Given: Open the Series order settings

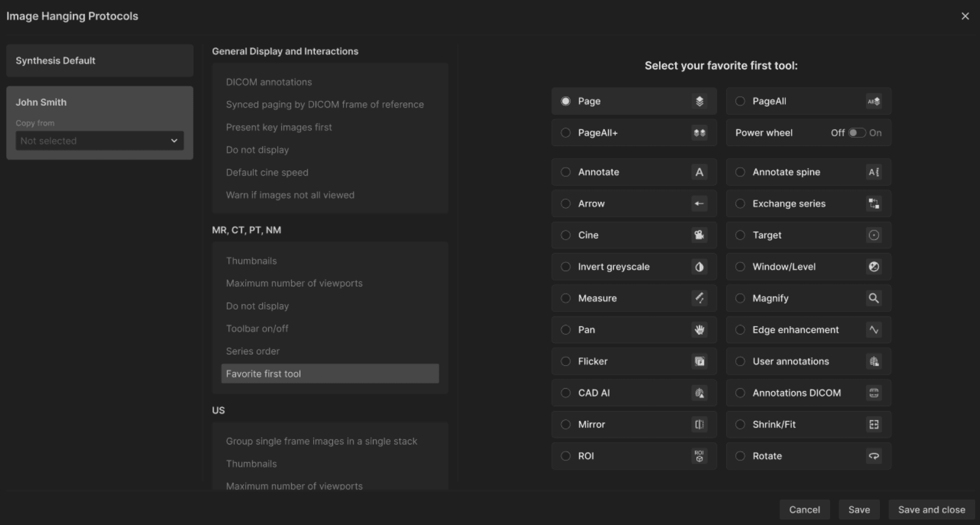Looking at the screenshot, I should (x=252, y=351).
